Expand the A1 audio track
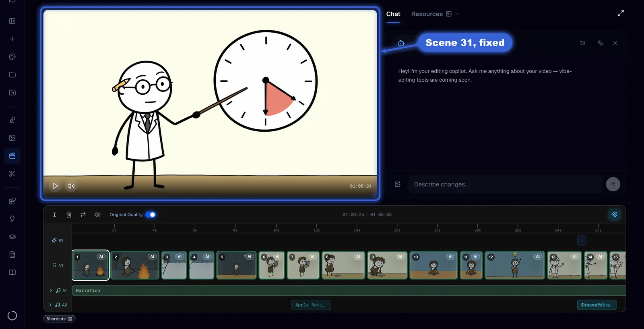Viewport: 644px width, 329px height. click(51, 290)
